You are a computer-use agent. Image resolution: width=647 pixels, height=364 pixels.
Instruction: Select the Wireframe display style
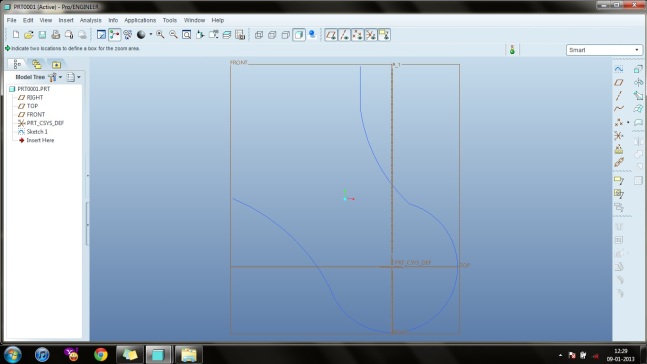(x=259, y=35)
